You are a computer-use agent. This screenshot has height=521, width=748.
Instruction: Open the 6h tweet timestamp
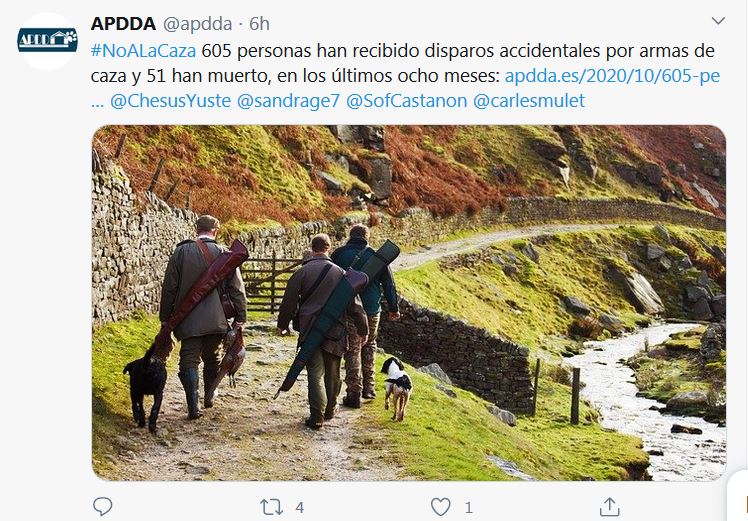click(x=260, y=24)
